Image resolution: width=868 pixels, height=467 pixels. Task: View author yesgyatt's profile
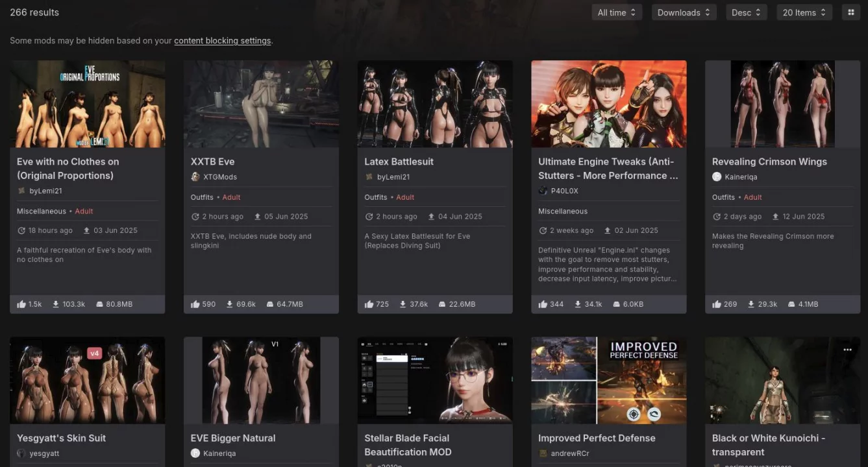pos(44,453)
